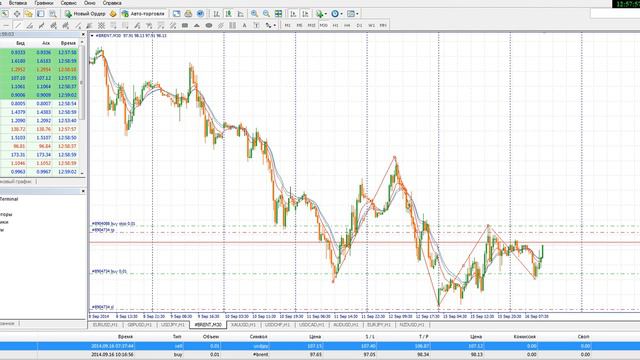Open a new chart window icon
The height and width of the screenshot is (360, 640).
(x=4, y=13)
